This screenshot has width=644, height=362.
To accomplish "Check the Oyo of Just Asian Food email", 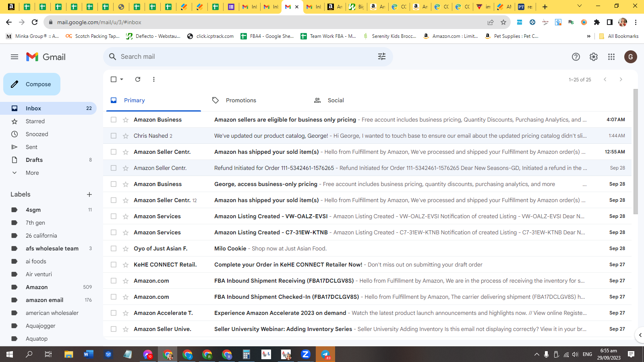I will pyautogui.click(x=114, y=248).
